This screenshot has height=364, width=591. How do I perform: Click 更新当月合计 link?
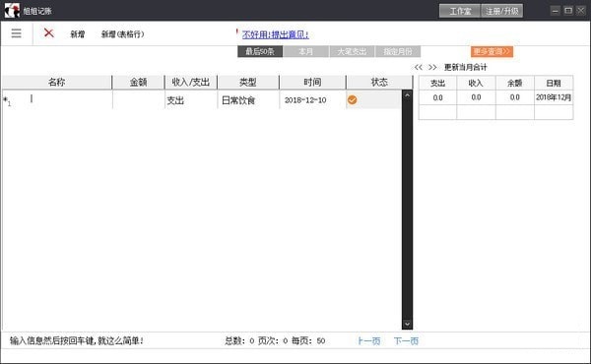click(x=466, y=67)
